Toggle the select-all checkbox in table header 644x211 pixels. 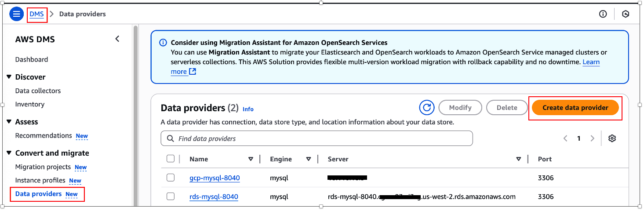pyautogui.click(x=171, y=159)
